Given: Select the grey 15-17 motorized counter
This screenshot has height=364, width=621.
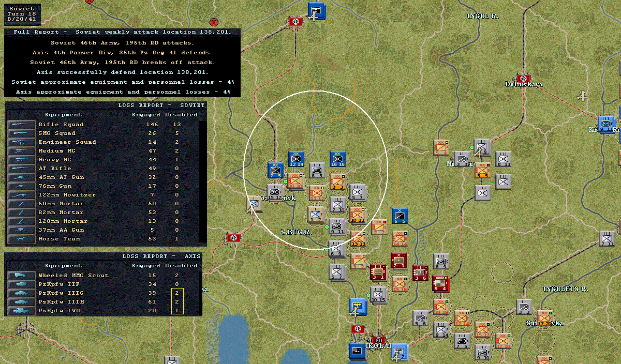Looking at the screenshot, I should pyautogui.click(x=275, y=192).
